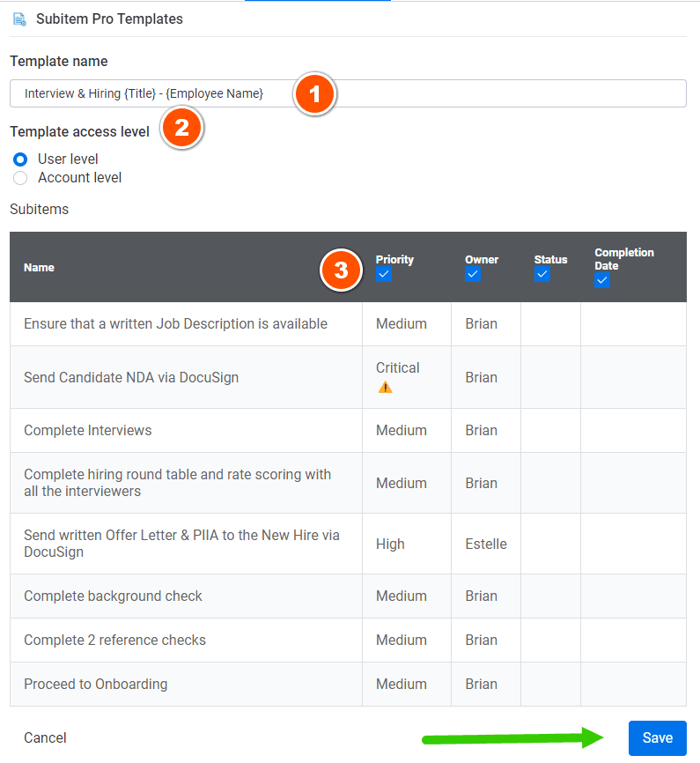The width and height of the screenshot is (700, 763).
Task: Click the Priority cell for Complete background check
Action: (401, 596)
